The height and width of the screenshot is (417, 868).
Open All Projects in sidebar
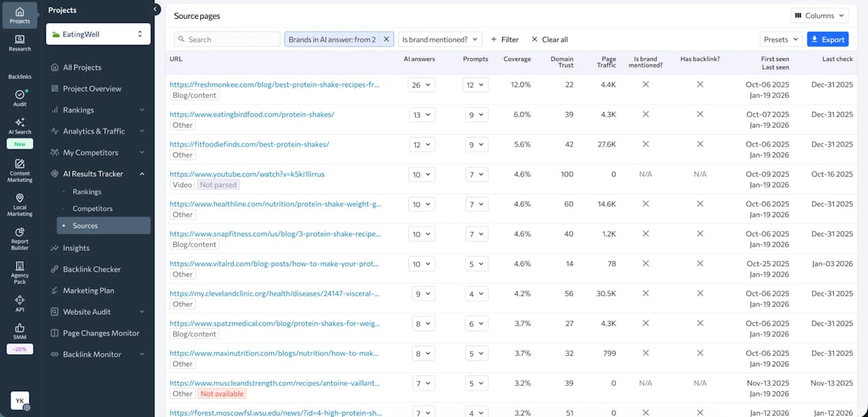point(82,67)
